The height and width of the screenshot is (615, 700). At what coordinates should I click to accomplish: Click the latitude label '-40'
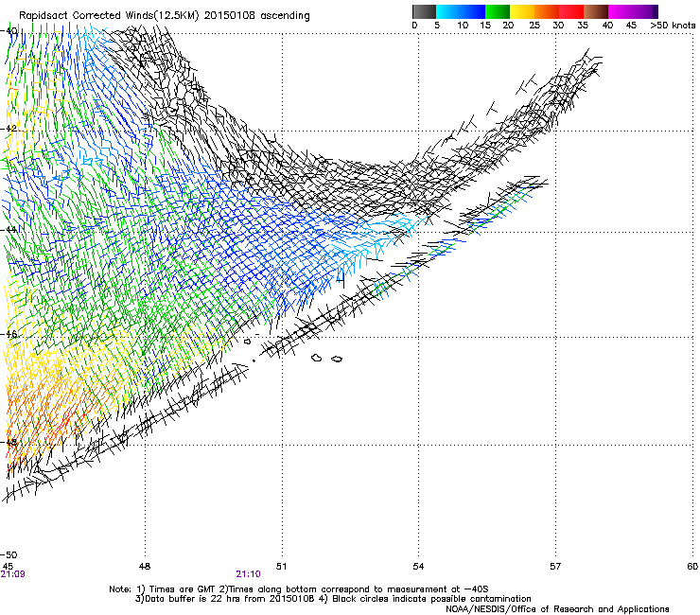click(x=9, y=31)
